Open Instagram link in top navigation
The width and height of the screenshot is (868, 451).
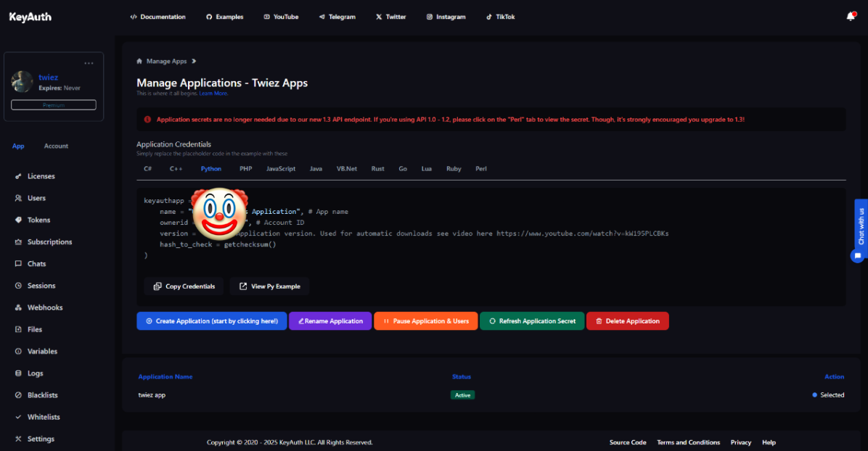point(446,17)
